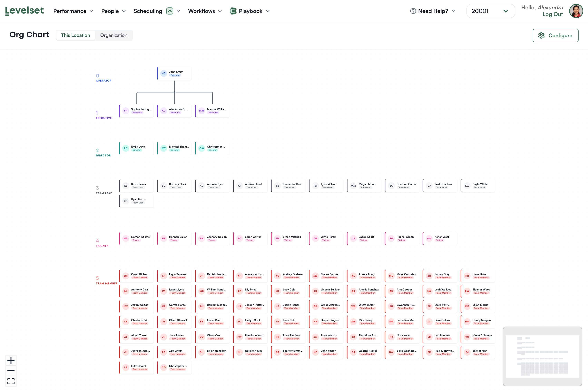Click Olivia Perez's name
Viewport: 588px width, 392px height.
328,237
